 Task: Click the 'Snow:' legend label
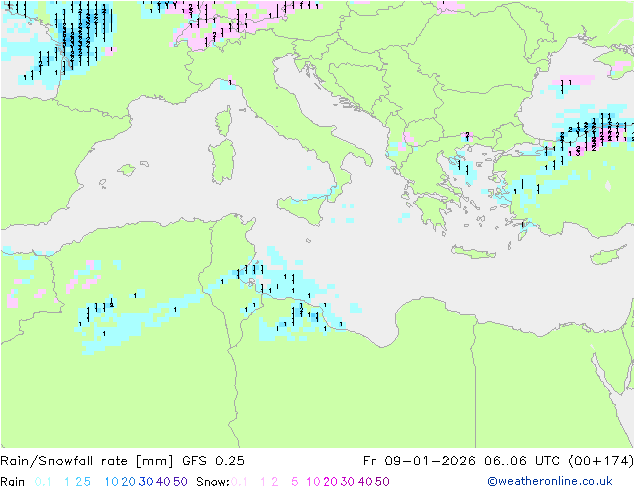click(213, 482)
